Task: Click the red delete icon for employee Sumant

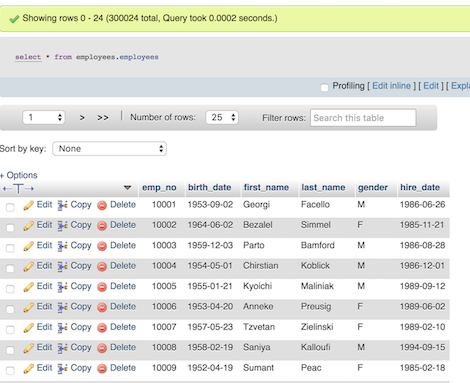Action: click(x=102, y=368)
